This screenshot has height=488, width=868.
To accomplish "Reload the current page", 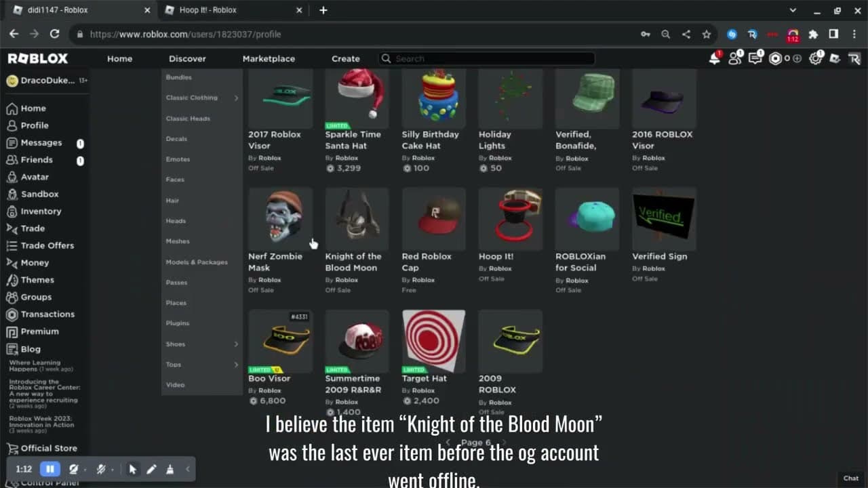I will coord(55,34).
